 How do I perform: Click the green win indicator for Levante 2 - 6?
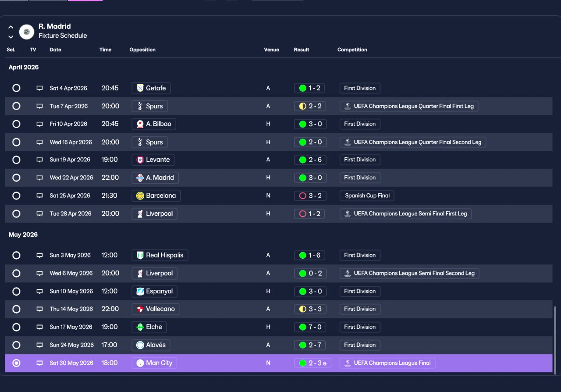[302, 160]
